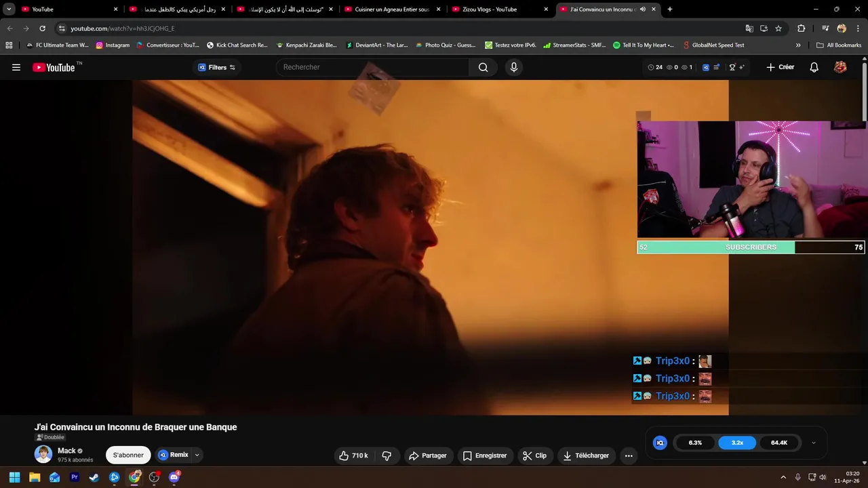Open the All Bookmarks folder
This screenshot has width=868, height=488.
point(839,45)
